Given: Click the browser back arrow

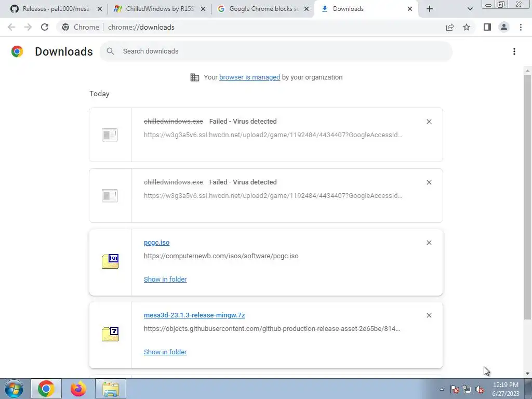Looking at the screenshot, I should [x=11, y=27].
